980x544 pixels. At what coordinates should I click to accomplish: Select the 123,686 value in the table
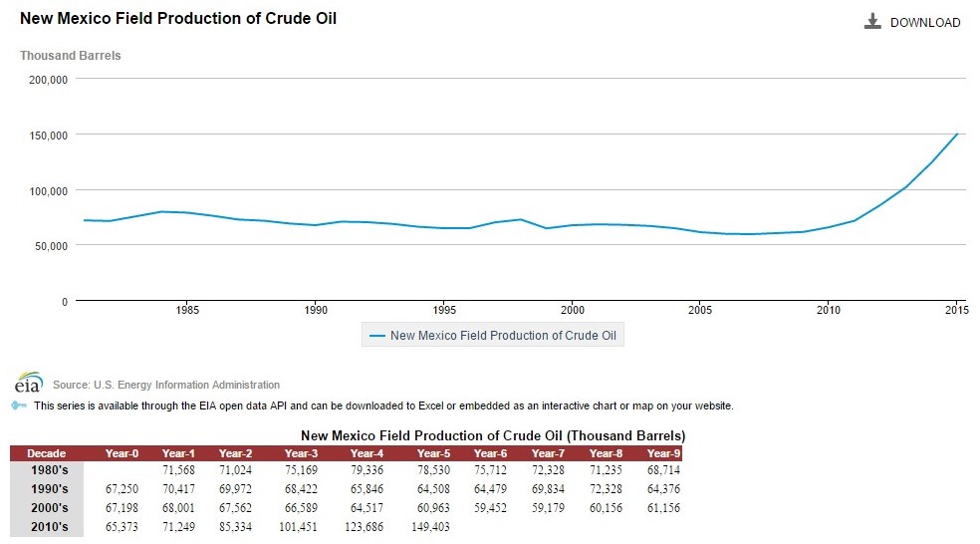[x=376, y=525]
